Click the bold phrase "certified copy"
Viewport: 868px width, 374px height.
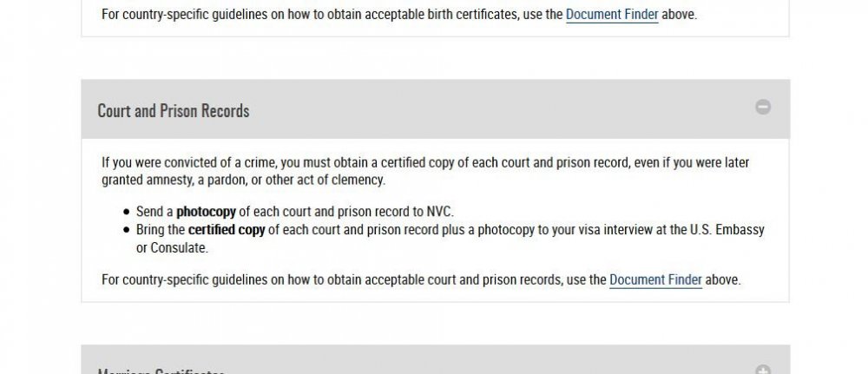click(x=227, y=230)
